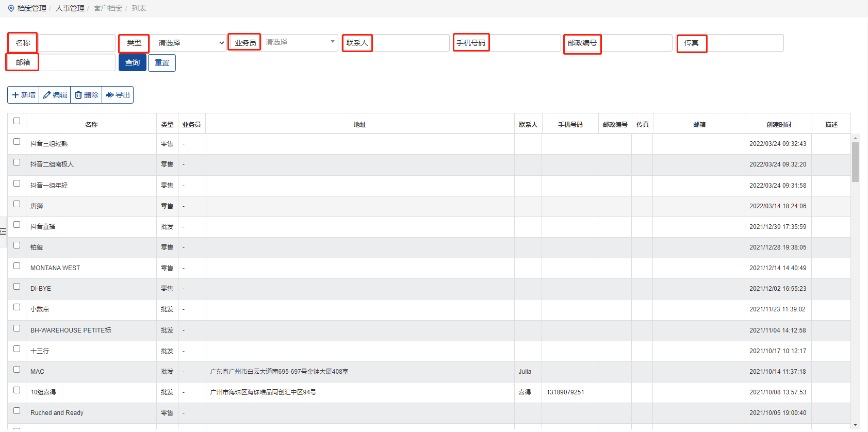Click the 新增 (add) plus icon button
Screen dimensions: 868x432
coord(23,95)
